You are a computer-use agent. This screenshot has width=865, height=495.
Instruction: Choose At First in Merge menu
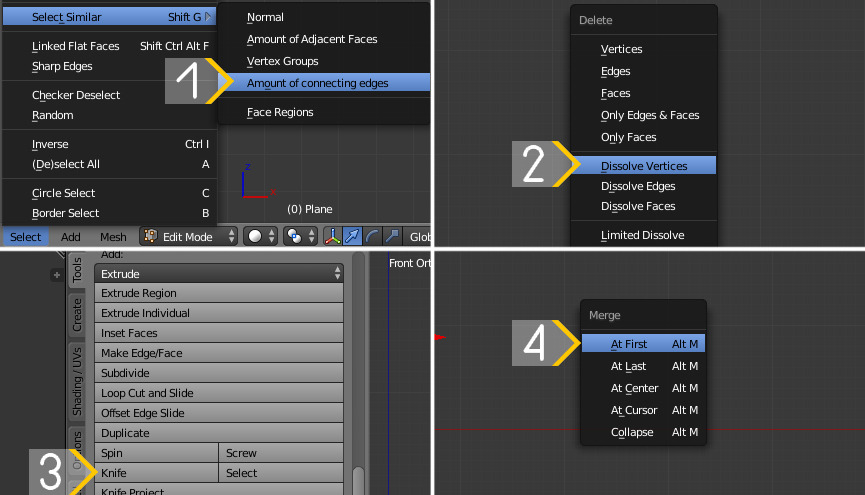click(629, 344)
